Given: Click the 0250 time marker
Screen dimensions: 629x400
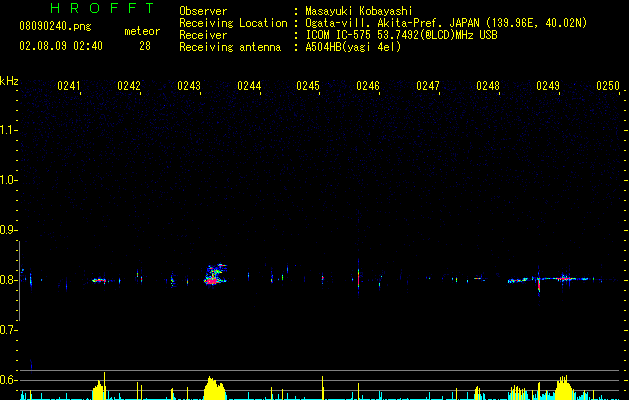Looking at the screenshot, I should pos(608,86).
